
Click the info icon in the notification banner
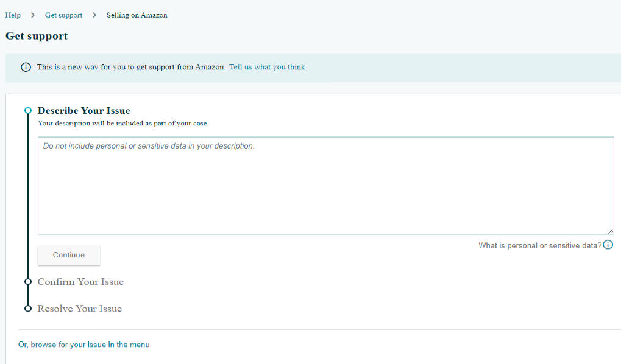26,68
